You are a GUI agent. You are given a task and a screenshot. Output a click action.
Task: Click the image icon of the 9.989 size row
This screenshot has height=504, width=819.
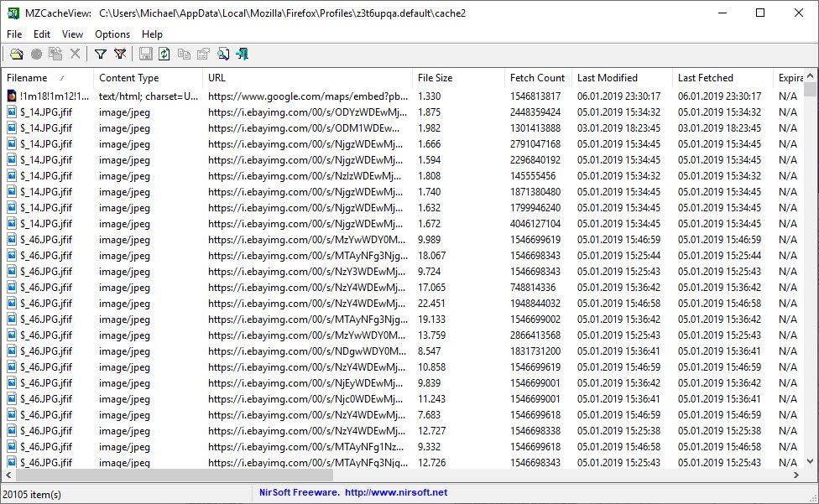click(12, 240)
